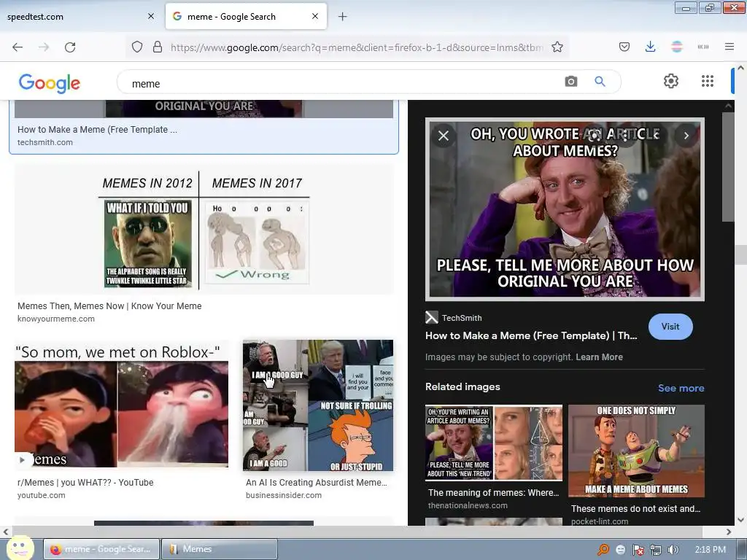Image resolution: width=747 pixels, height=560 pixels.
Task: Open the Learn More copyright link
Action: point(599,357)
